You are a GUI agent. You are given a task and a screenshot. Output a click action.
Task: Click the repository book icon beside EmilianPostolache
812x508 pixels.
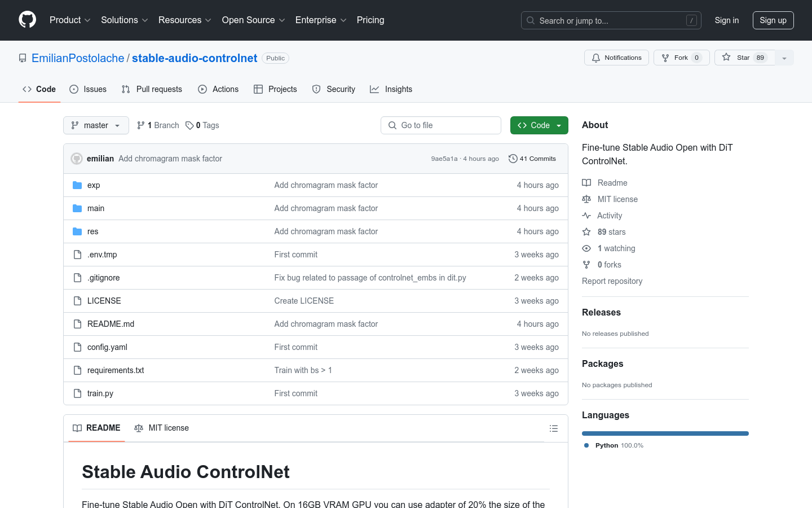tap(23, 58)
